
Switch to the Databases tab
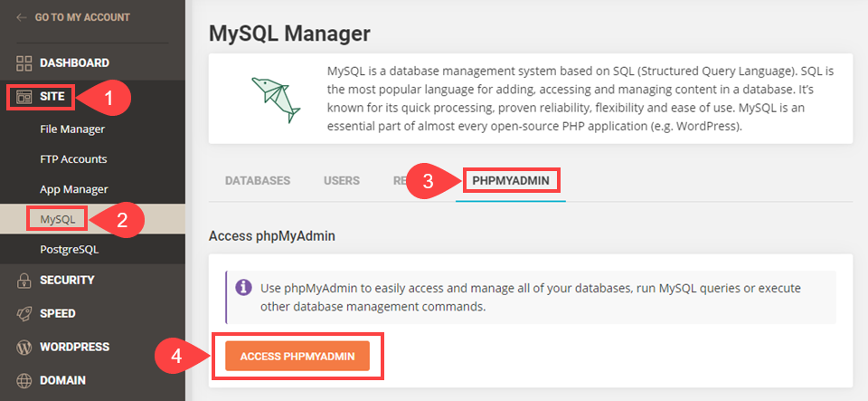[x=258, y=180]
